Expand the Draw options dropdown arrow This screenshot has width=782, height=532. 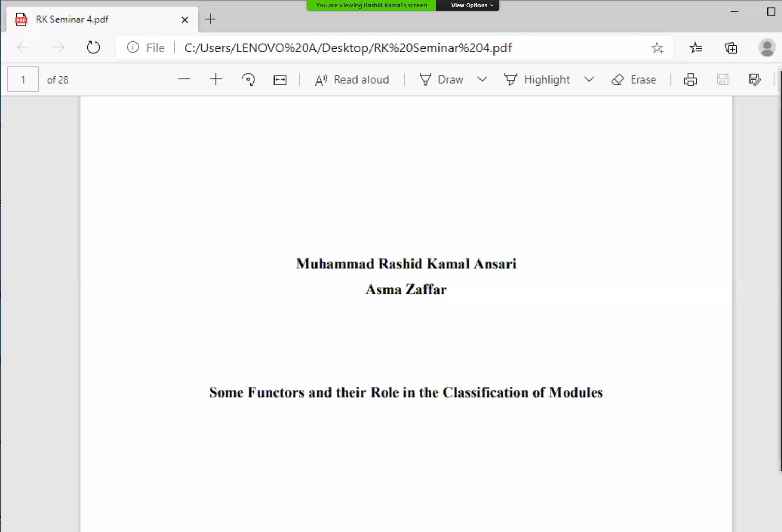click(x=482, y=79)
